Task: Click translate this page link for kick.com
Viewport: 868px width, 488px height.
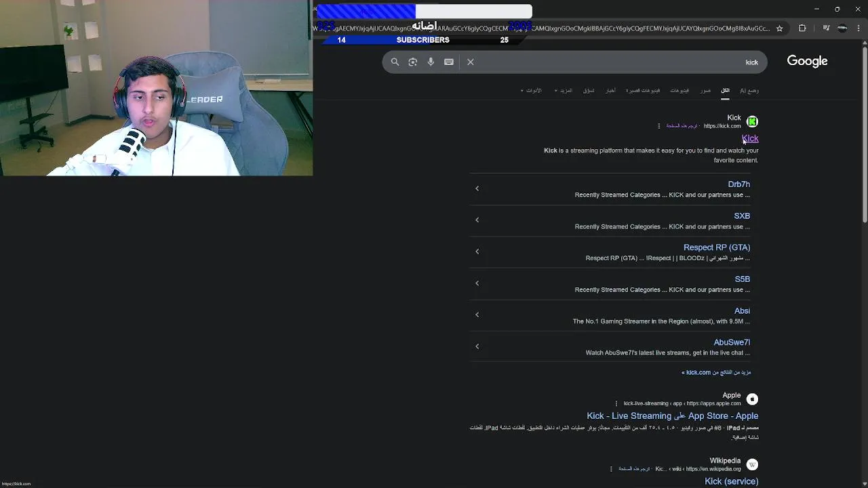Action: coord(682,126)
